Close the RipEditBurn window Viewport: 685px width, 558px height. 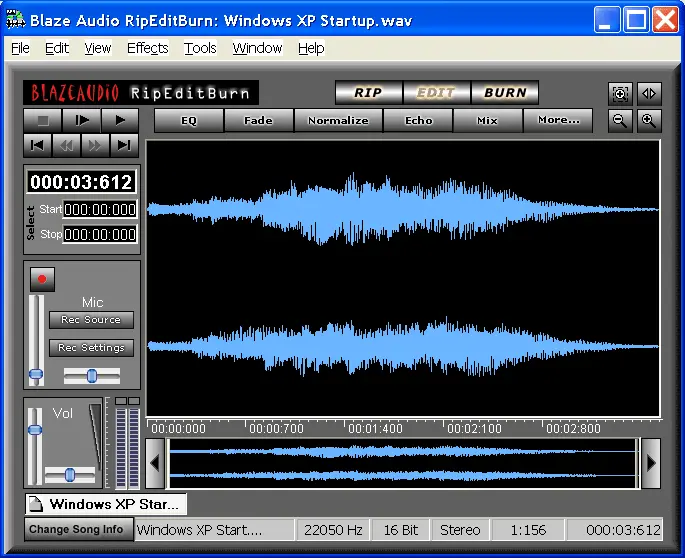pyautogui.click(x=665, y=20)
